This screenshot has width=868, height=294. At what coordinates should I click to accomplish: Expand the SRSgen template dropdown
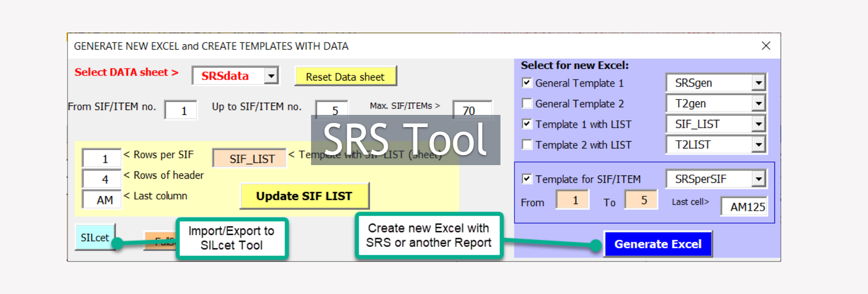(x=758, y=83)
